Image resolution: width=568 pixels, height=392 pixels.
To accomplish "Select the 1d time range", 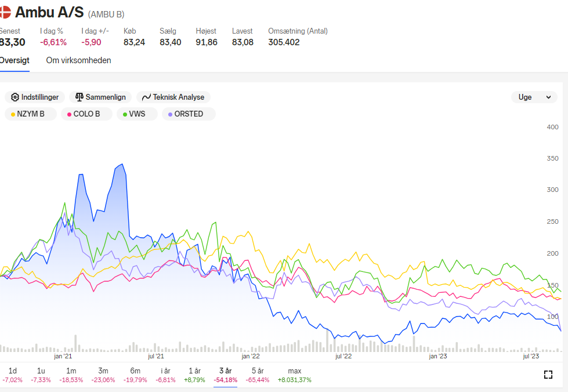I will point(12,375).
